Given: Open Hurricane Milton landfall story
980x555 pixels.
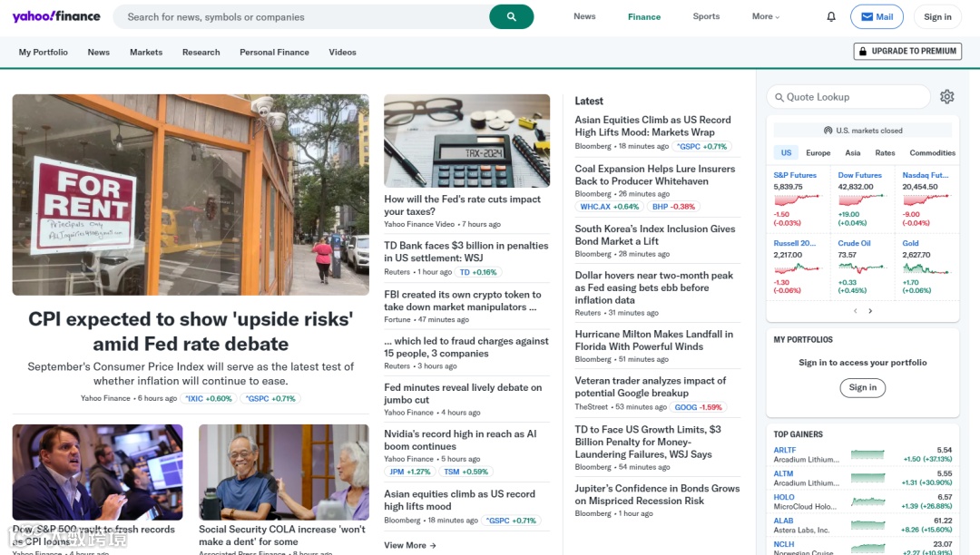Looking at the screenshot, I should [x=653, y=340].
